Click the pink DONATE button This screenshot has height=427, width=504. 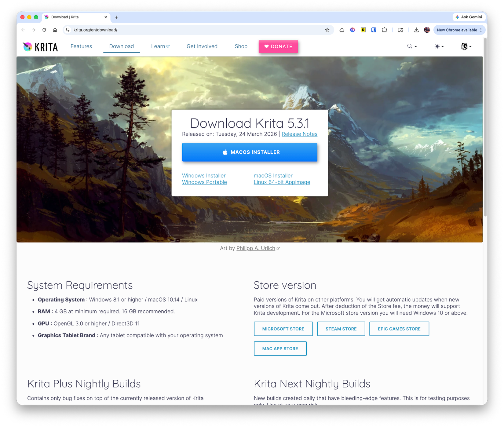point(278,46)
